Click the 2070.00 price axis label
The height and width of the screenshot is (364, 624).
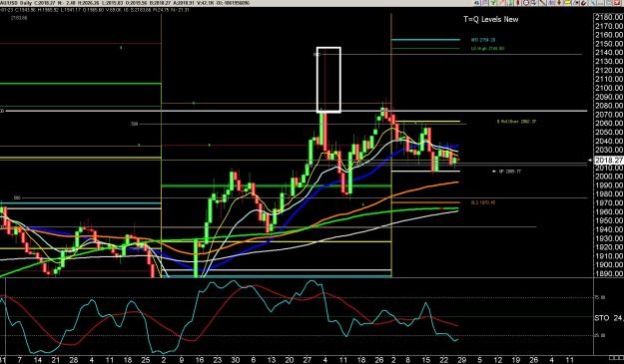[609, 115]
